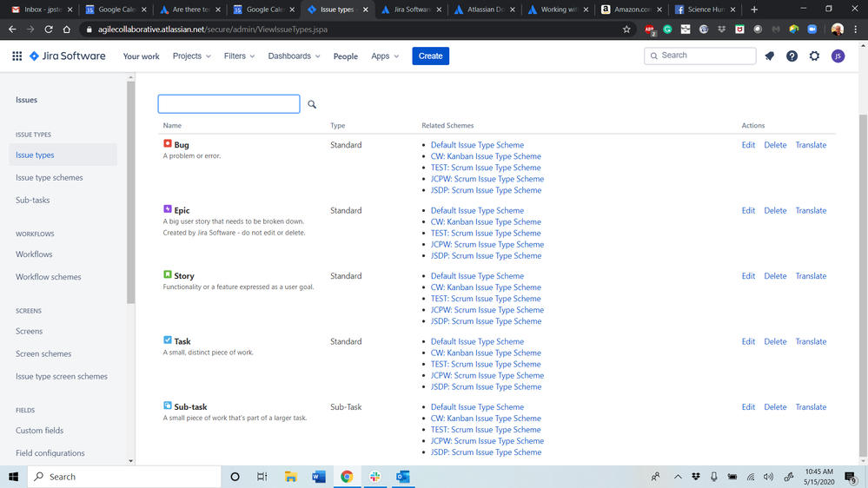This screenshot has width=868, height=488.
Task: Open People in the top navigation
Action: tap(346, 56)
